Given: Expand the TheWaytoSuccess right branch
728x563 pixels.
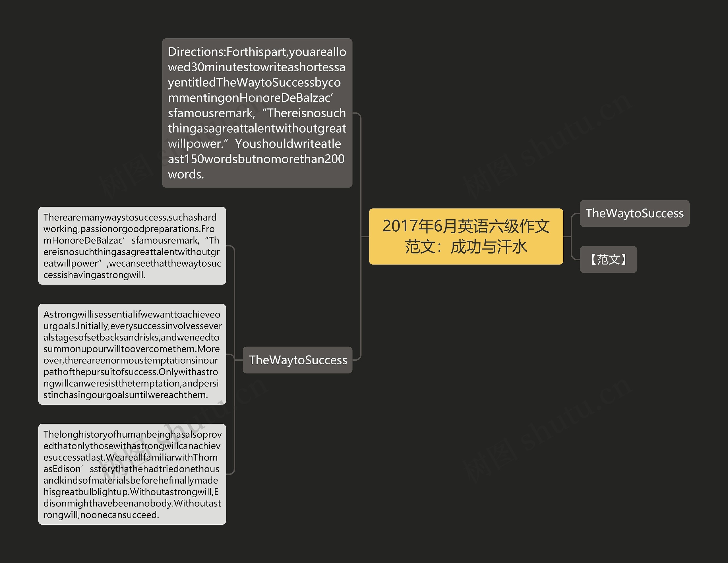Looking at the screenshot, I should point(635,219).
